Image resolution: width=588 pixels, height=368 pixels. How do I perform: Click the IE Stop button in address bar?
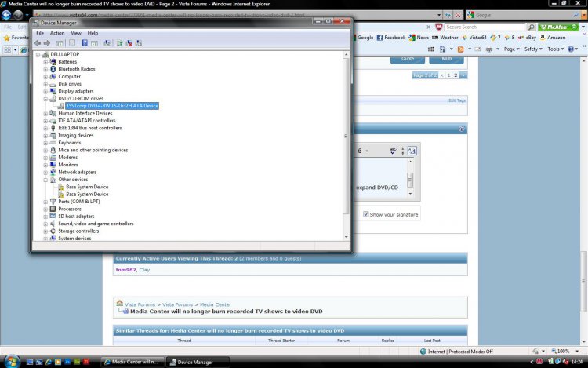tap(458, 15)
